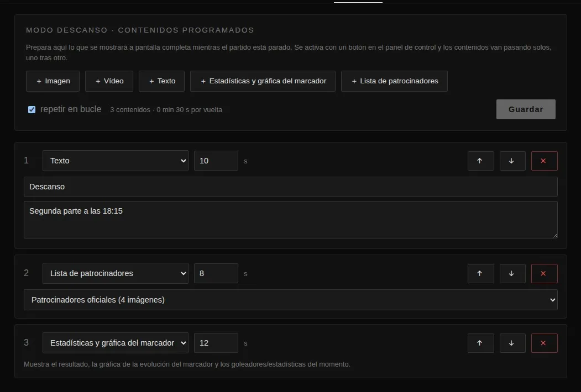Open type dropdown for item 3 Estadísticas
Image resolution: width=581 pixels, height=392 pixels.
(x=115, y=343)
